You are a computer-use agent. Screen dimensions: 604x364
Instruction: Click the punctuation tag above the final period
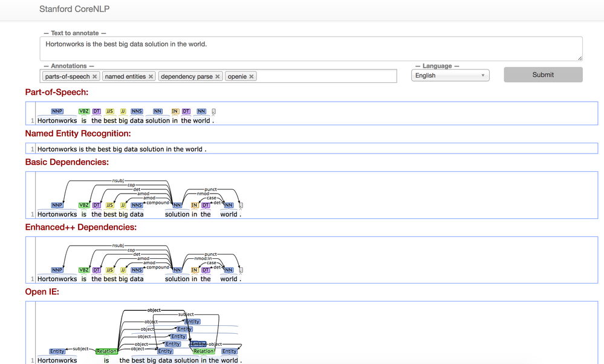click(214, 111)
